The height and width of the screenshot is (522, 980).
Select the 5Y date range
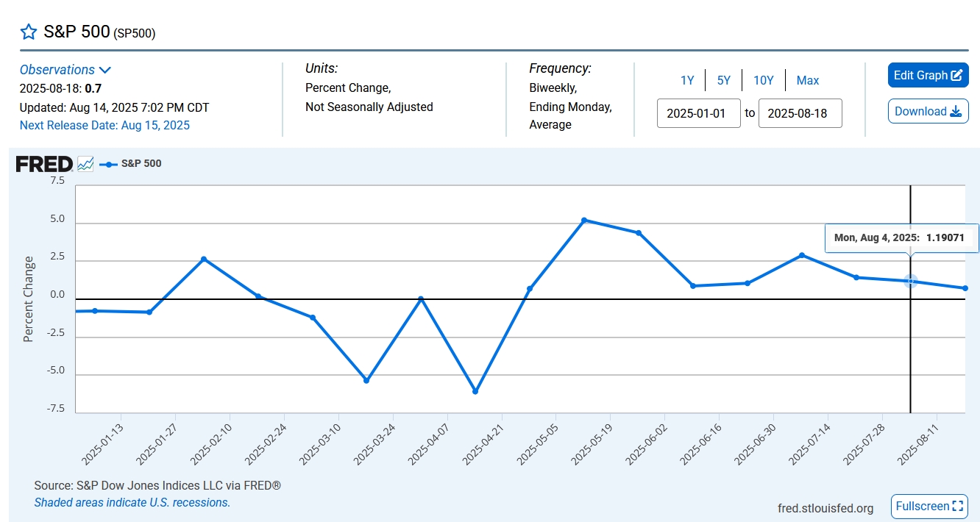[x=724, y=81]
